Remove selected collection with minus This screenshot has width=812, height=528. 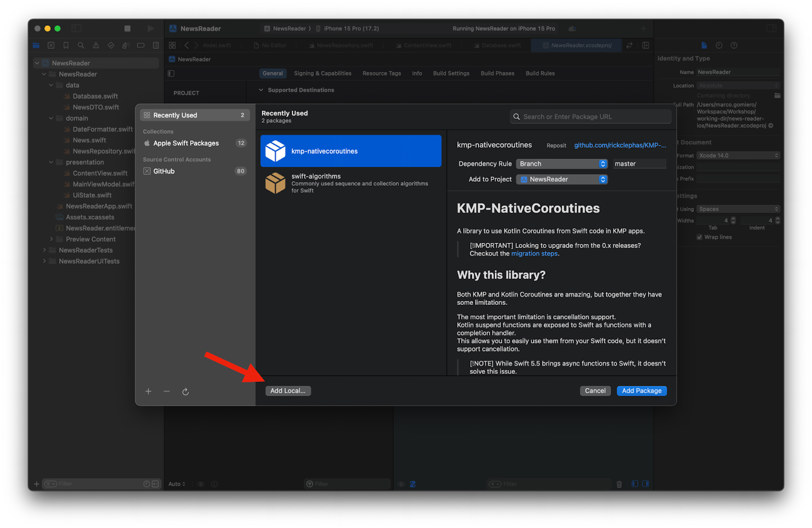coord(166,391)
